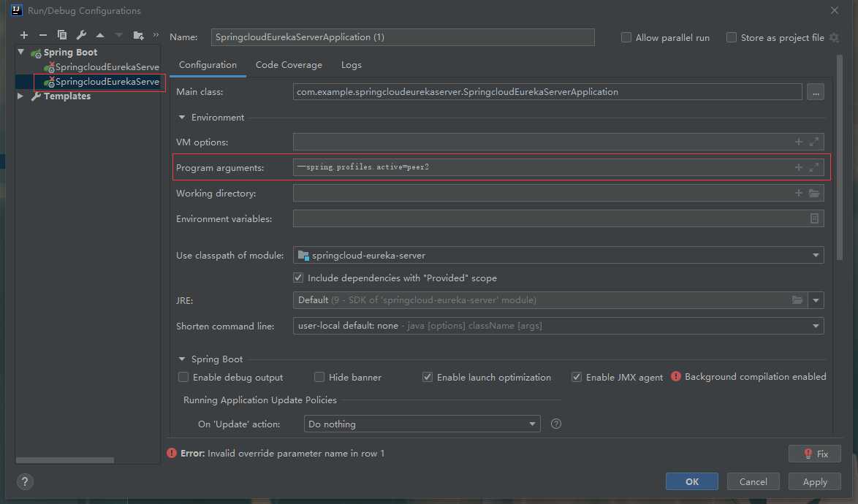
Task: Uncheck Include dependencies with Provided scope
Action: 298,278
